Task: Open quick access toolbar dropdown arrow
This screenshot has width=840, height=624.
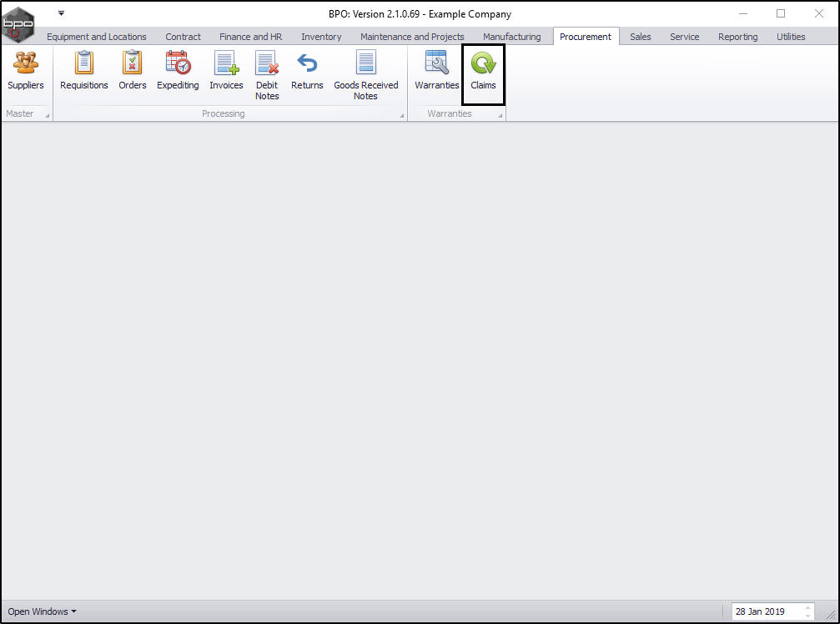Action: [61, 13]
